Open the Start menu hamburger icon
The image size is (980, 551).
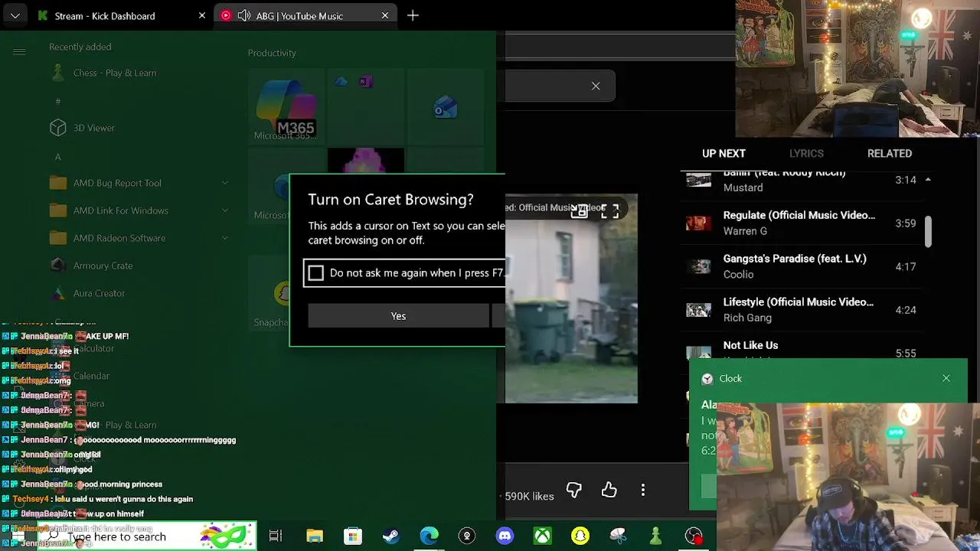click(x=19, y=51)
